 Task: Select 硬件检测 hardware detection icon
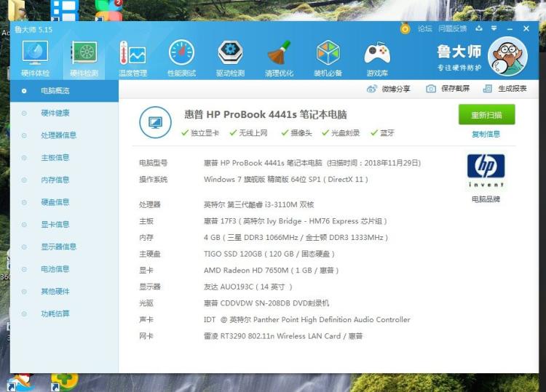tap(84, 58)
